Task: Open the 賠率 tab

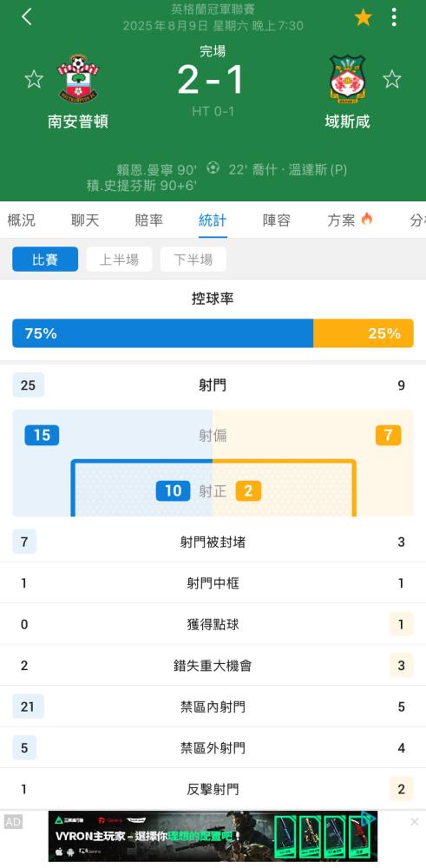Action: tap(149, 220)
